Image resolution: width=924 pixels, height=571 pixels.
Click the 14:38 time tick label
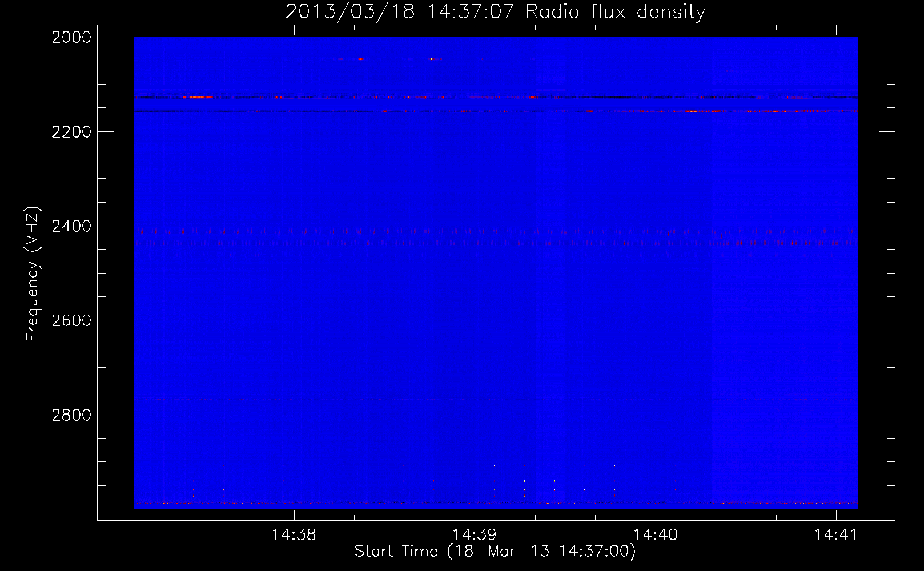[x=294, y=535]
